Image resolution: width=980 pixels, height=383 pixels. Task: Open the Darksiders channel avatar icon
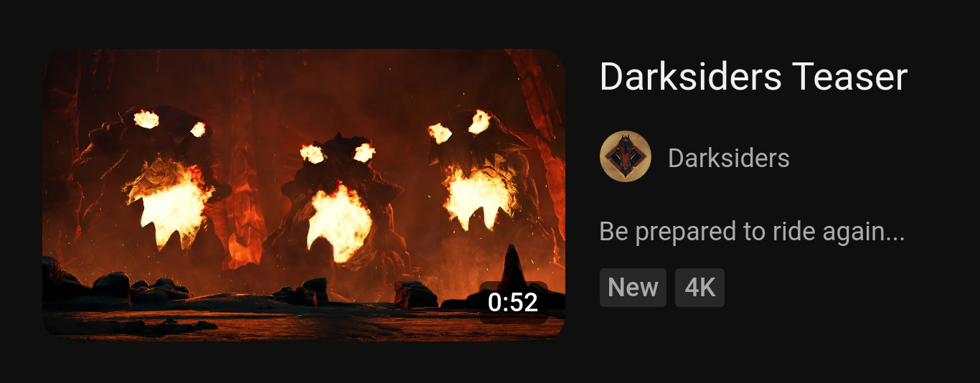[626, 156]
